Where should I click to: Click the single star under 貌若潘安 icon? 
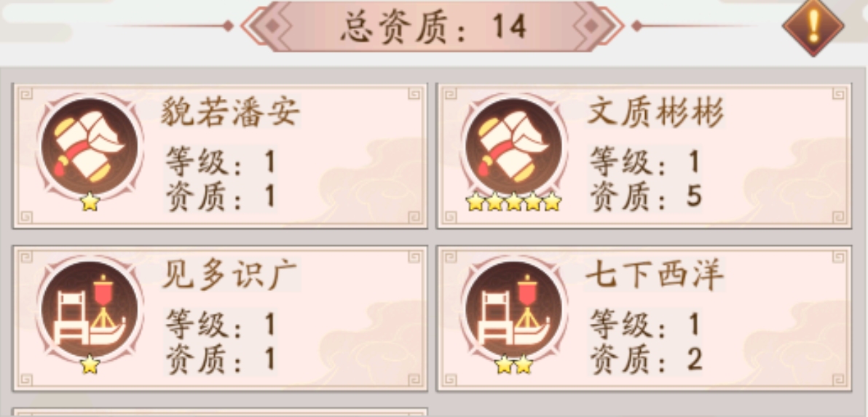click(90, 202)
